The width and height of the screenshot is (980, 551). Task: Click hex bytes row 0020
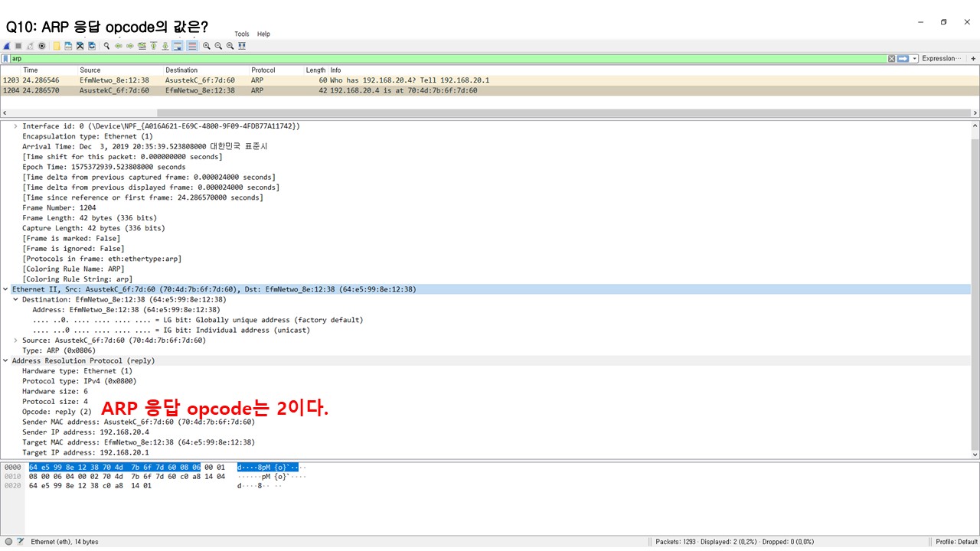tap(90, 485)
